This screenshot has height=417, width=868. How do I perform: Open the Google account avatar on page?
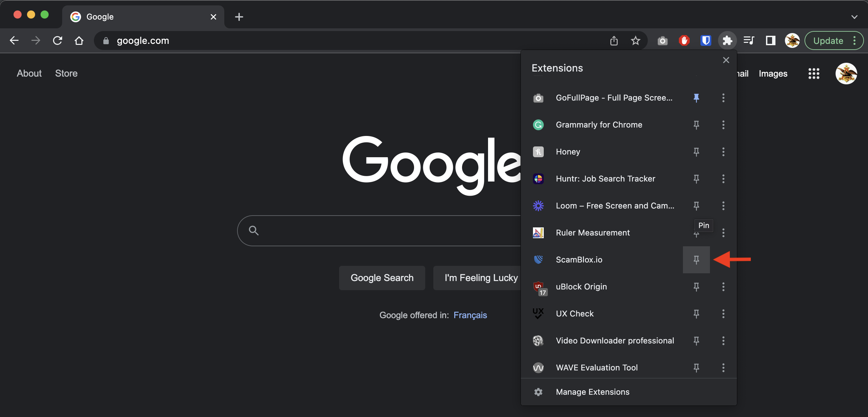pos(846,74)
